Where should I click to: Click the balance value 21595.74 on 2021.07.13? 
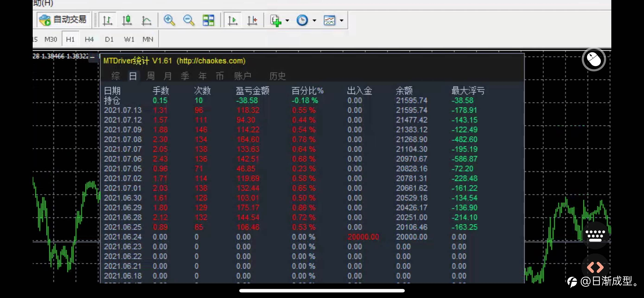[x=411, y=110]
